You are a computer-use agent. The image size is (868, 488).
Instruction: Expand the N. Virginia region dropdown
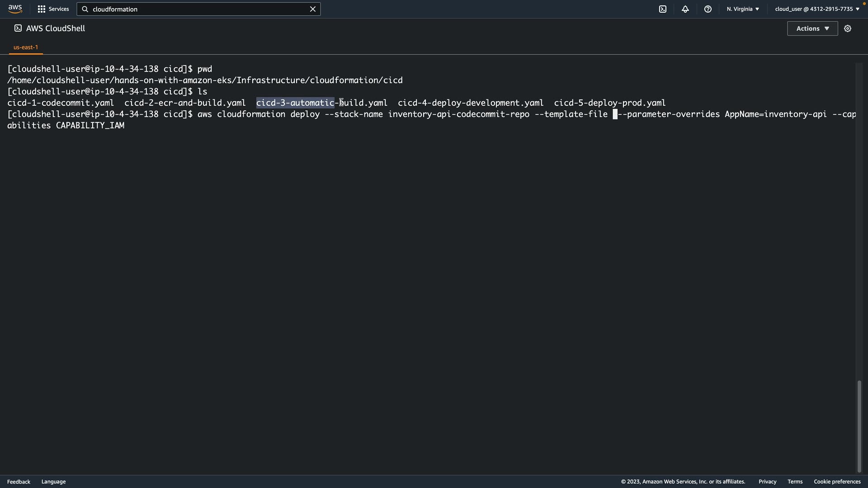743,9
